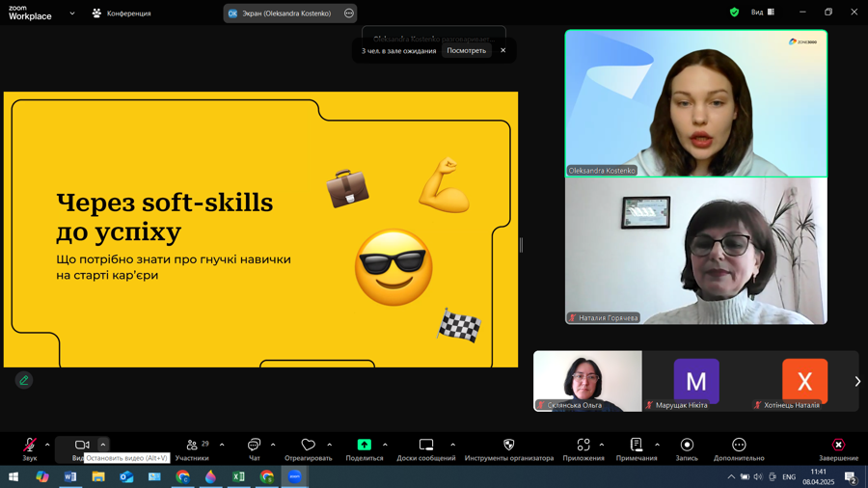Switch to Zoom taskbar icon
The image size is (868, 488).
pyautogui.click(x=294, y=476)
